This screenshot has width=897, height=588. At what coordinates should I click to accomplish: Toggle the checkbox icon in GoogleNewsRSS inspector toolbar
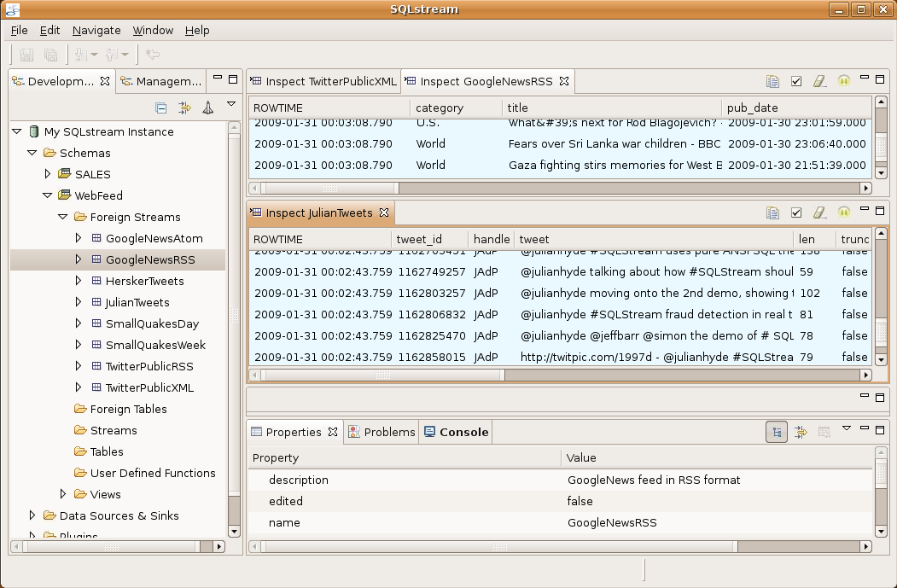coord(795,81)
